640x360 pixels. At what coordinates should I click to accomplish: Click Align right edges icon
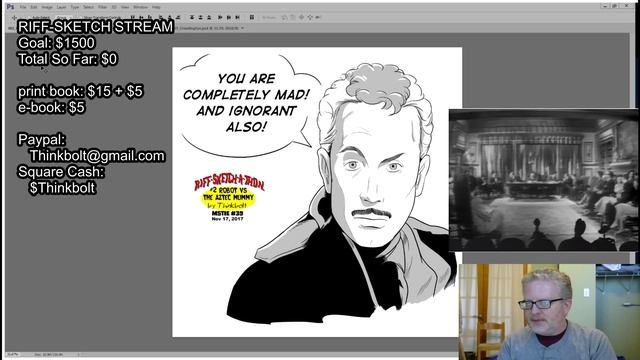click(x=178, y=18)
